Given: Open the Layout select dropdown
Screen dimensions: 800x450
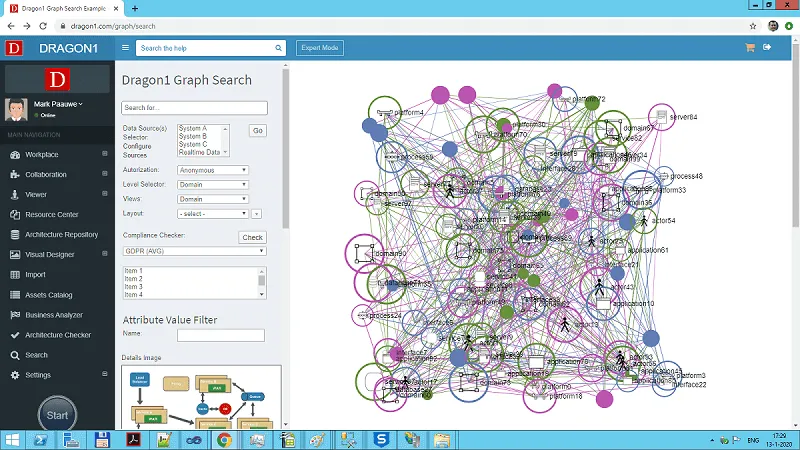Looking at the screenshot, I should pyautogui.click(x=213, y=214).
